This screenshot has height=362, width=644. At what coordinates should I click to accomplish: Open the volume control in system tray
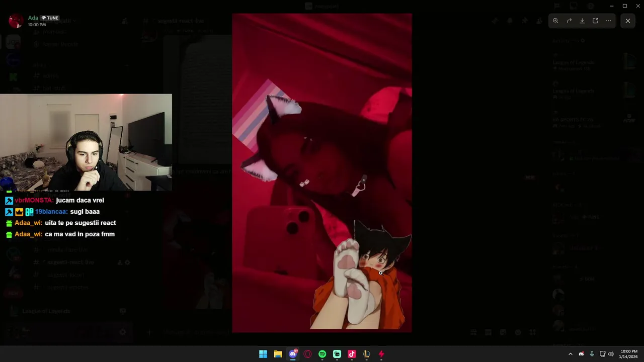tap(611, 354)
